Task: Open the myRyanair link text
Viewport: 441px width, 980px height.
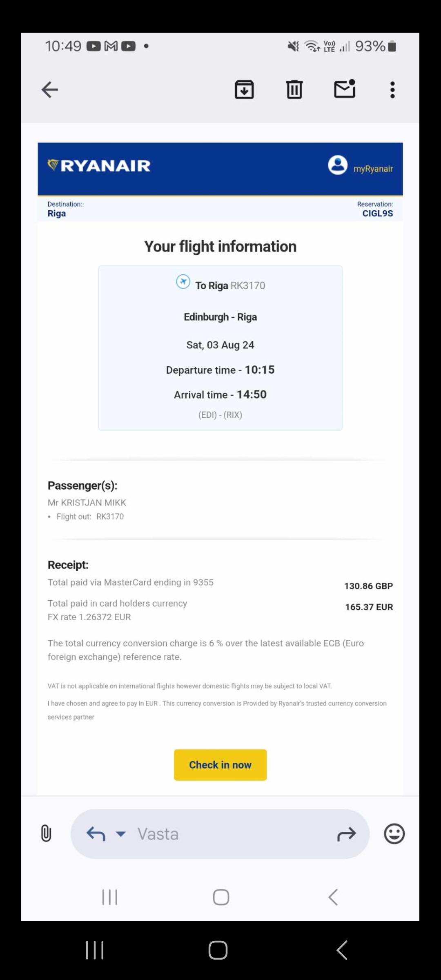Action: 373,169
